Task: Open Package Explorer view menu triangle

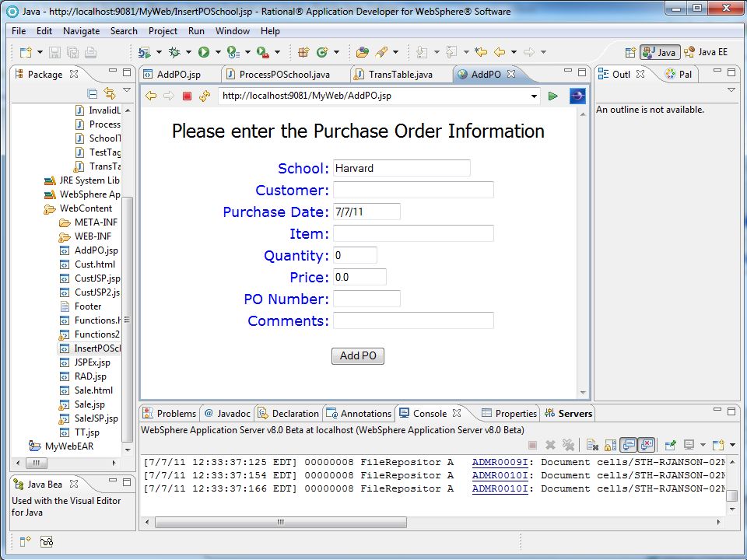Action: tap(127, 90)
